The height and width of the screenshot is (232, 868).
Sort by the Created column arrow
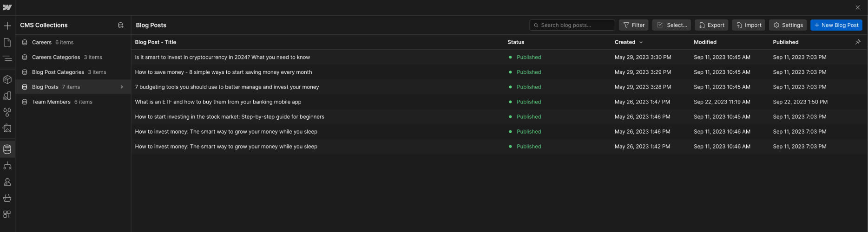click(641, 42)
